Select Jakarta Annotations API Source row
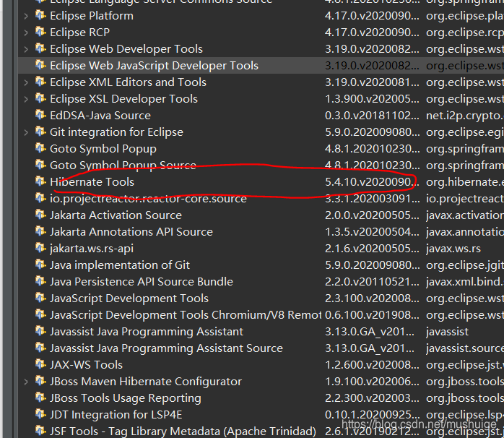504x438 pixels. tap(261, 232)
